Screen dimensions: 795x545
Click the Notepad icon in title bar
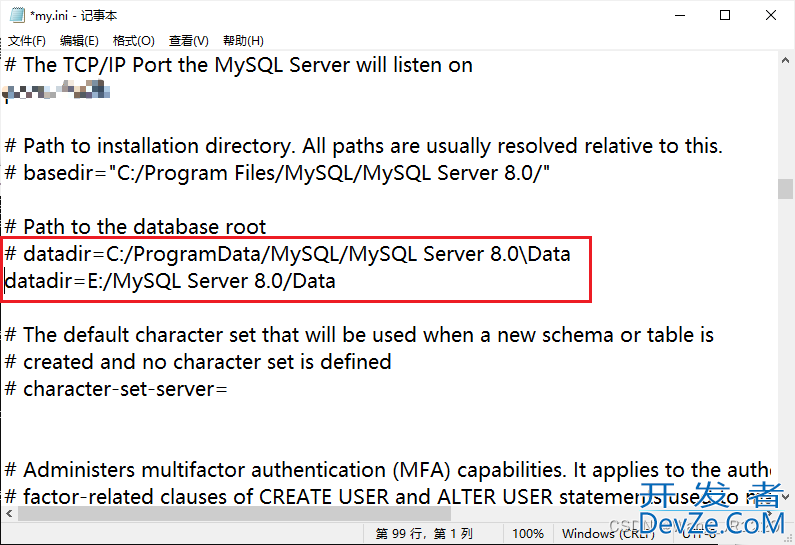pyautogui.click(x=17, y=15)
